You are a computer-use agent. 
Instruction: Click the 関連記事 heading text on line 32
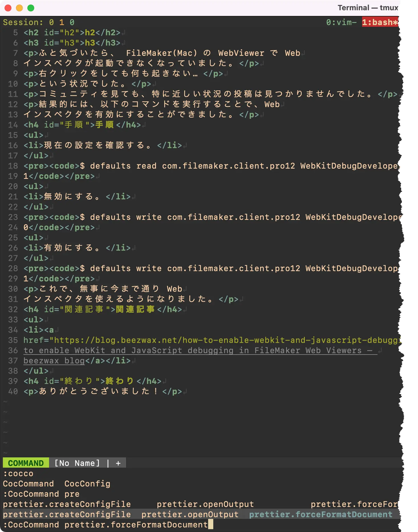[x=135, y=309]
